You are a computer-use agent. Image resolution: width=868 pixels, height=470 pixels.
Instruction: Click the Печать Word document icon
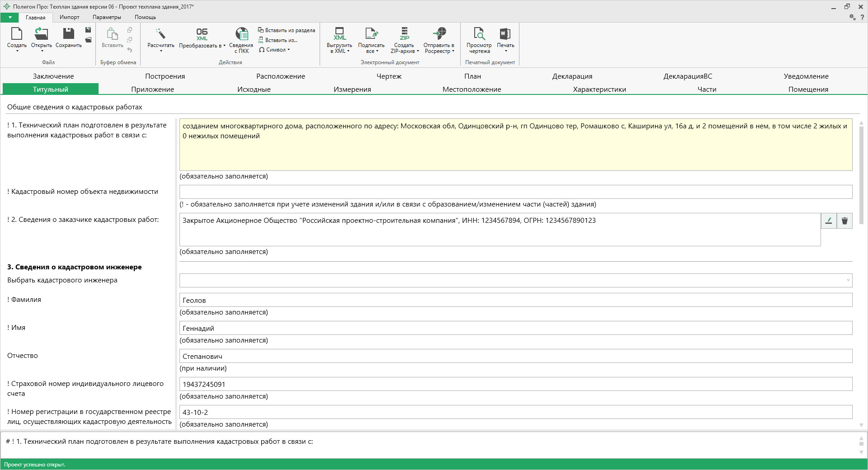point(505,34)
